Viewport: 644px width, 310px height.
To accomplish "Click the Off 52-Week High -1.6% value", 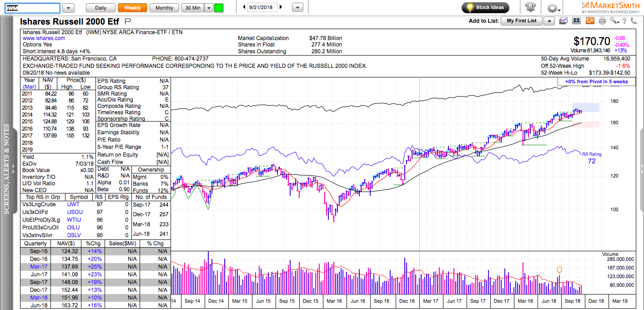I will pyautogui.click(x=623, y=66).
